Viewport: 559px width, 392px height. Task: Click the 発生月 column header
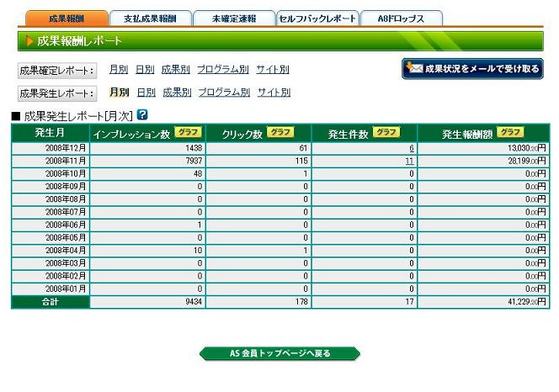[51, 133]
